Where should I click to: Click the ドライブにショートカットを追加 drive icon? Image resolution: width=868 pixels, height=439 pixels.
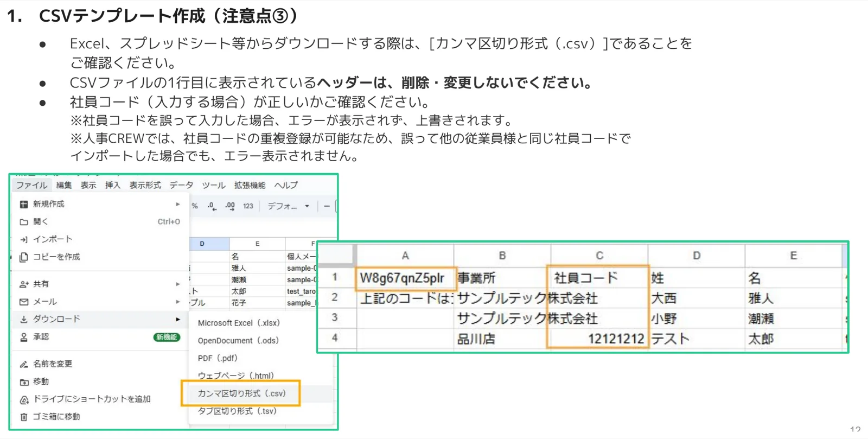click(x=24, y=399)
